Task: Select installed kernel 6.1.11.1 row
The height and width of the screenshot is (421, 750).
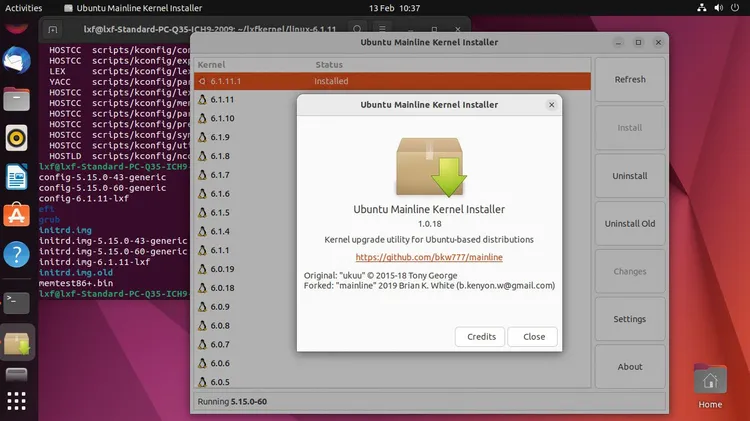Action: click(x=392, y=81)
